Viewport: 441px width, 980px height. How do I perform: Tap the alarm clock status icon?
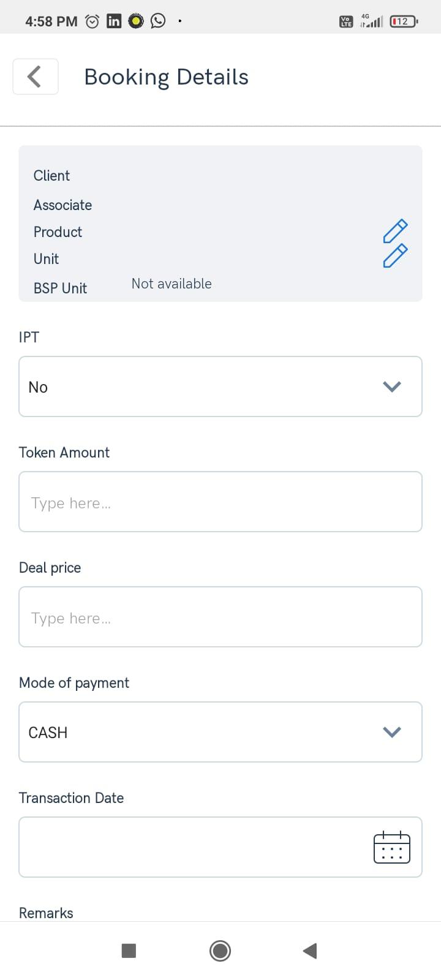[92, 21]
